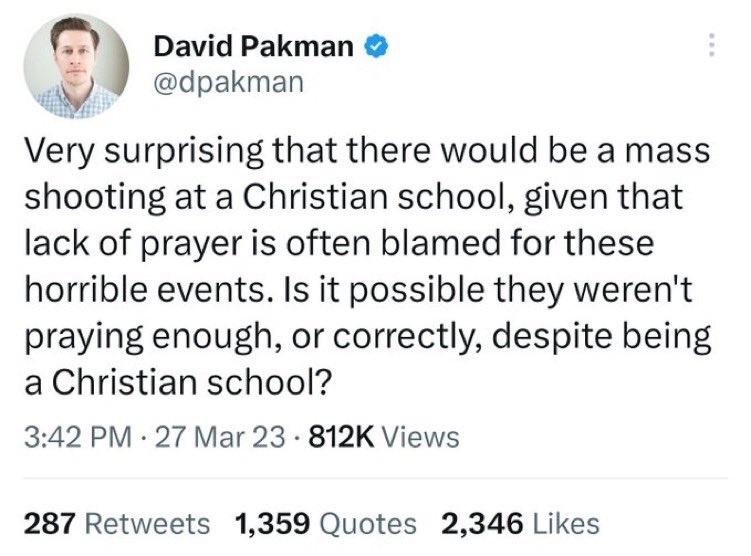View the 1,359 Quotes list
The width and height of the screenshot is (751, 556).
point(326,523)
